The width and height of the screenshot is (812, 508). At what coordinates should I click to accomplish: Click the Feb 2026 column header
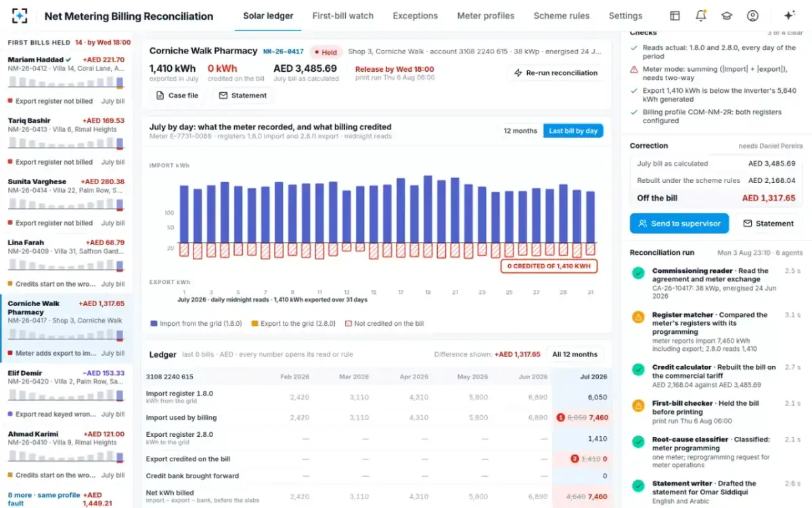(296, 377)
